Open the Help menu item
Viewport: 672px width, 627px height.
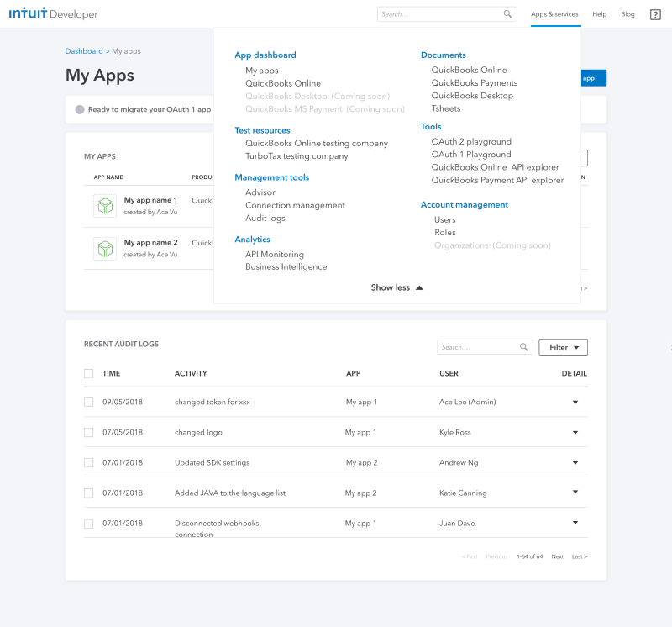[x=599, y=14]
